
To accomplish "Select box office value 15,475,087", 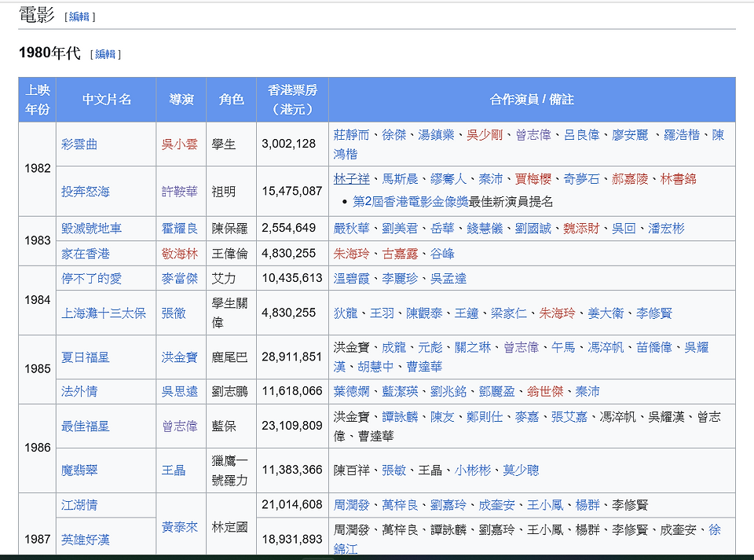I will (x=292, y=191).
